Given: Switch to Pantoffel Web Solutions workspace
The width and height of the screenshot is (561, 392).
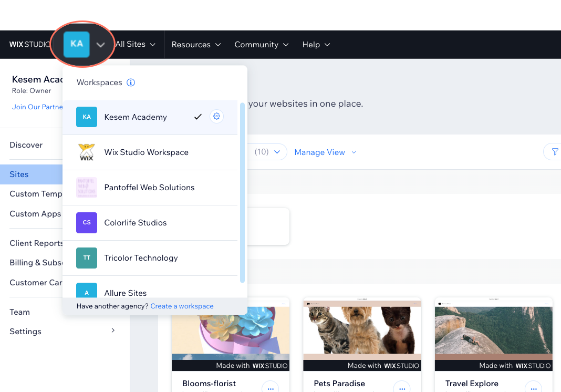Looking at the screenshot, I should point(150,188).
